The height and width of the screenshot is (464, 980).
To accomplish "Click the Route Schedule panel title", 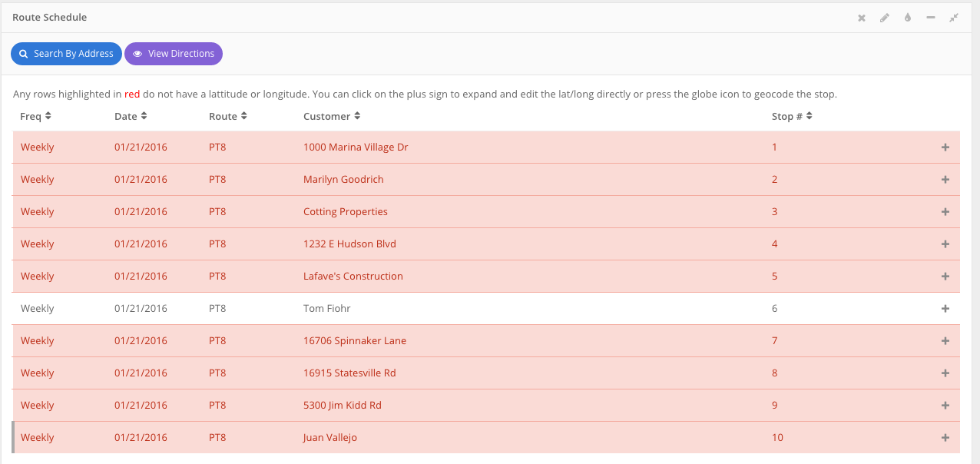I will (50, 17).
